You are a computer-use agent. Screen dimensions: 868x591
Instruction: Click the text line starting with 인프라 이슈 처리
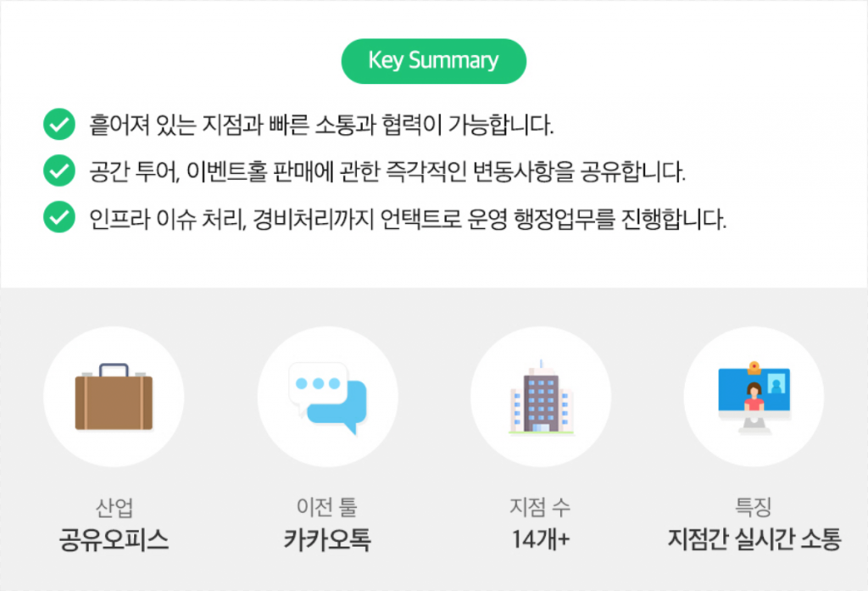click(408, 219)
